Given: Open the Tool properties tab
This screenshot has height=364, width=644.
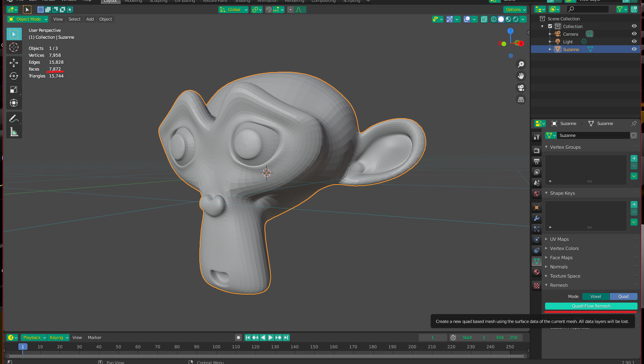Looking at the screenshot, I should [537, 137].
